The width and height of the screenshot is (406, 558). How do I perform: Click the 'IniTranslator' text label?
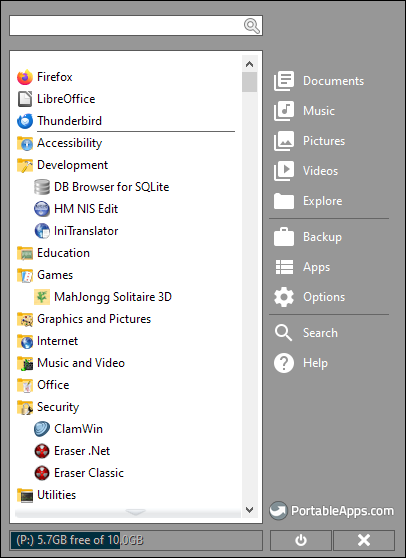[x=86, y=231]
